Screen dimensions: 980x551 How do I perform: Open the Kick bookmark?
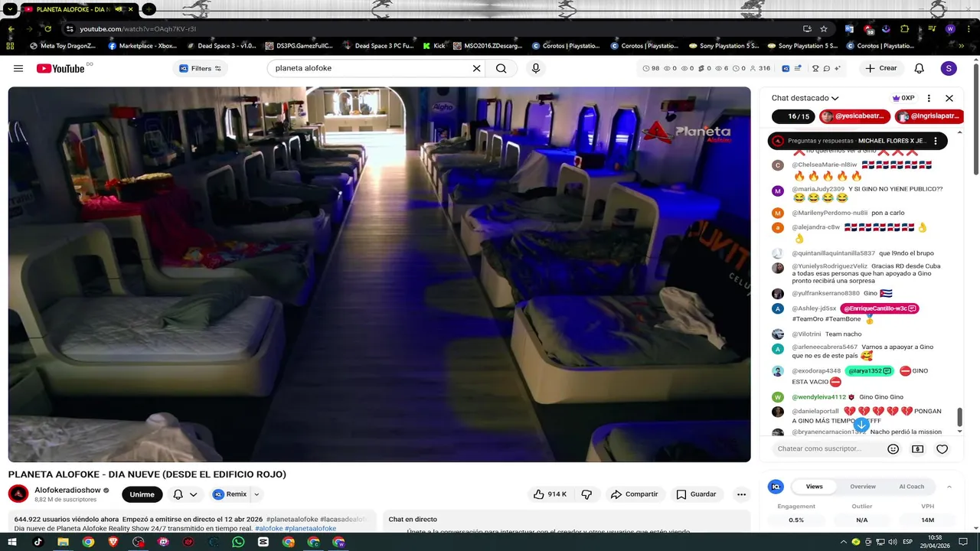pos(433,46)
